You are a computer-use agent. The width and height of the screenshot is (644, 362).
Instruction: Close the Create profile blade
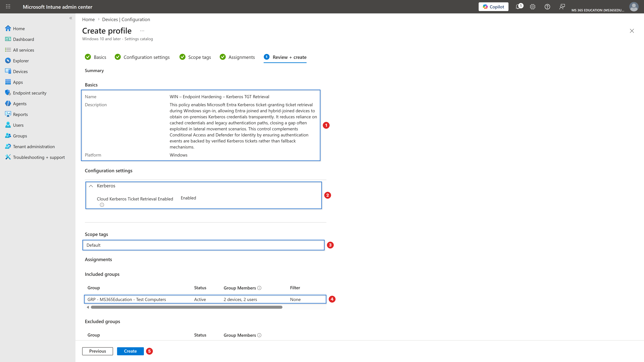click(632, 31)
